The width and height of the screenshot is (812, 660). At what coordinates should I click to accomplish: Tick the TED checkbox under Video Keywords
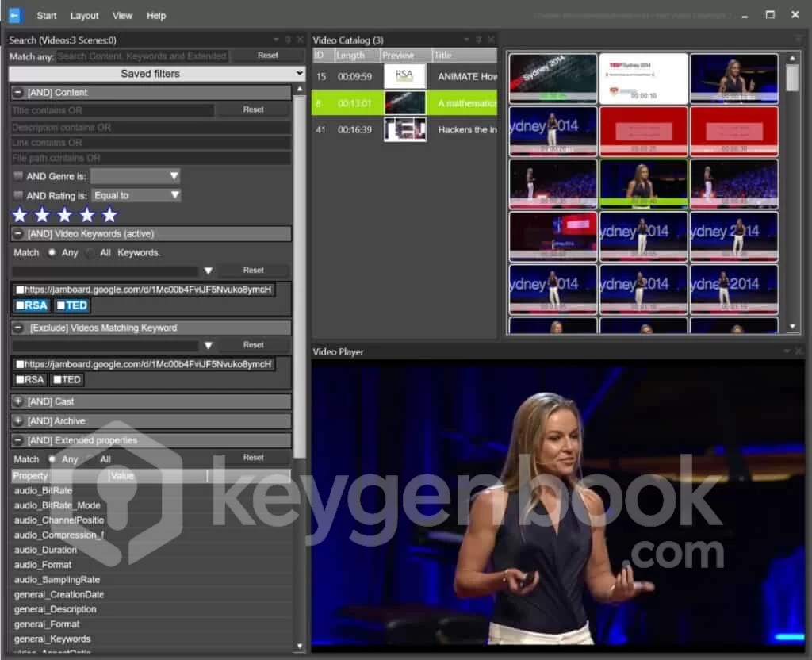[x=61, y=305]
